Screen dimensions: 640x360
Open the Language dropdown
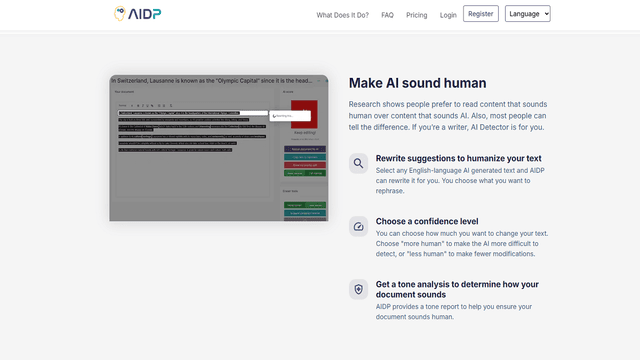(527, 14)
